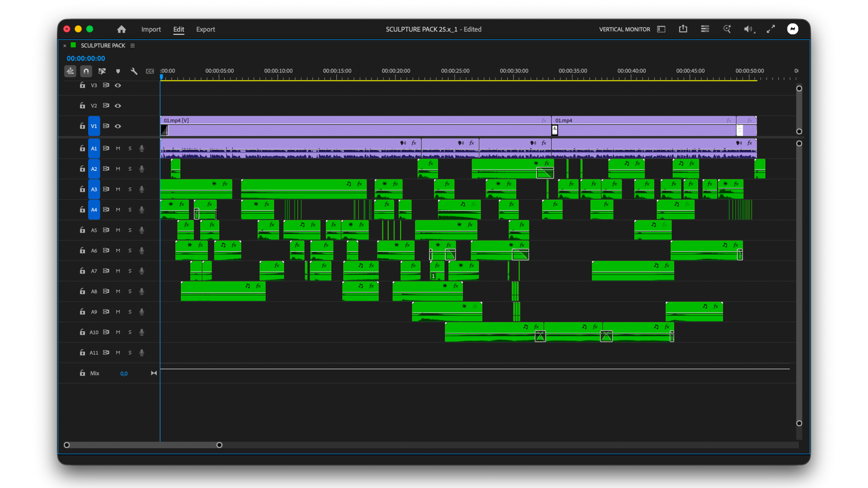Switch to the Edit tab
Image resolution: width=868 pixels, height=488 pixels.
pyautogui.click(x=179, y=29)
